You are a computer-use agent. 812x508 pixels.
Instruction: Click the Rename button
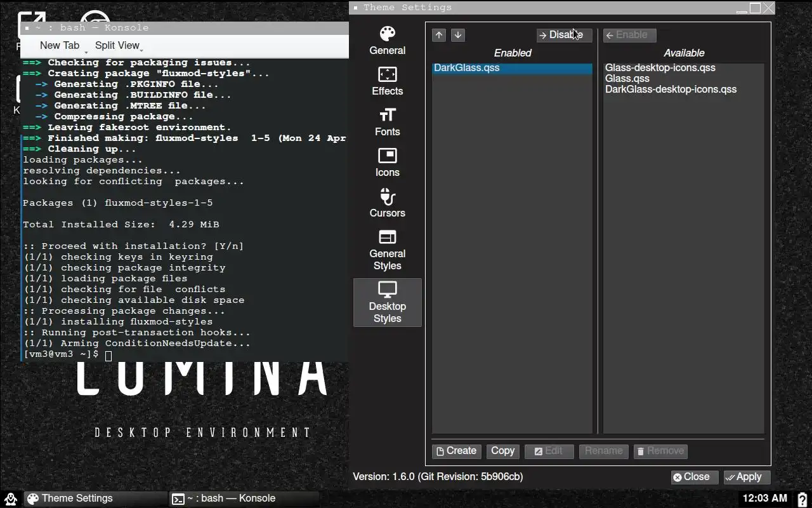tap(603, 451)
